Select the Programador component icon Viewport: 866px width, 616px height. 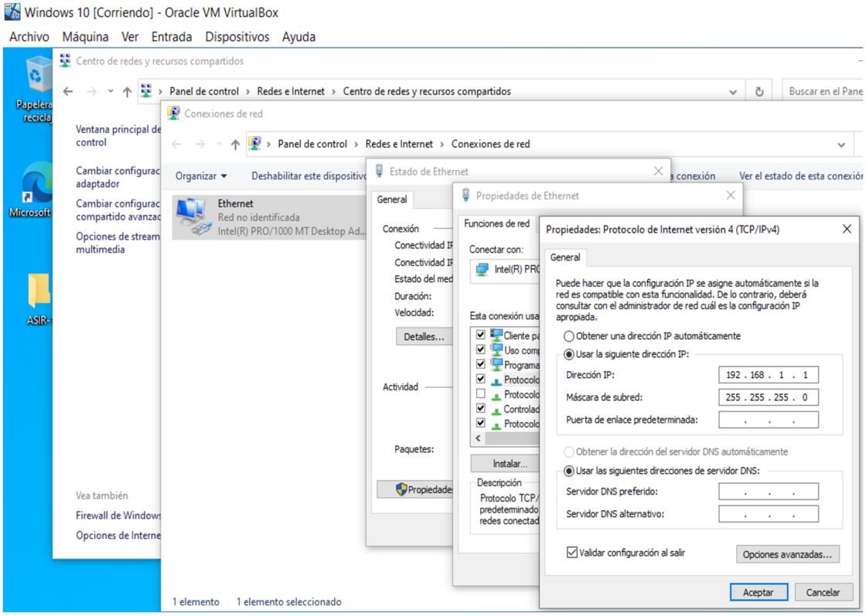pyautogui.click(x=496, y=364)
